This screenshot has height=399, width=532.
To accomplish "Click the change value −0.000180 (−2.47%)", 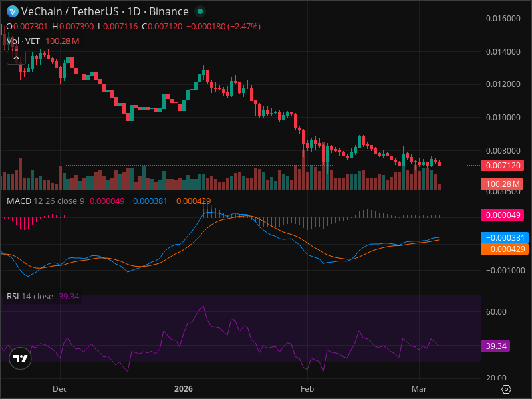I will (223, 27).
